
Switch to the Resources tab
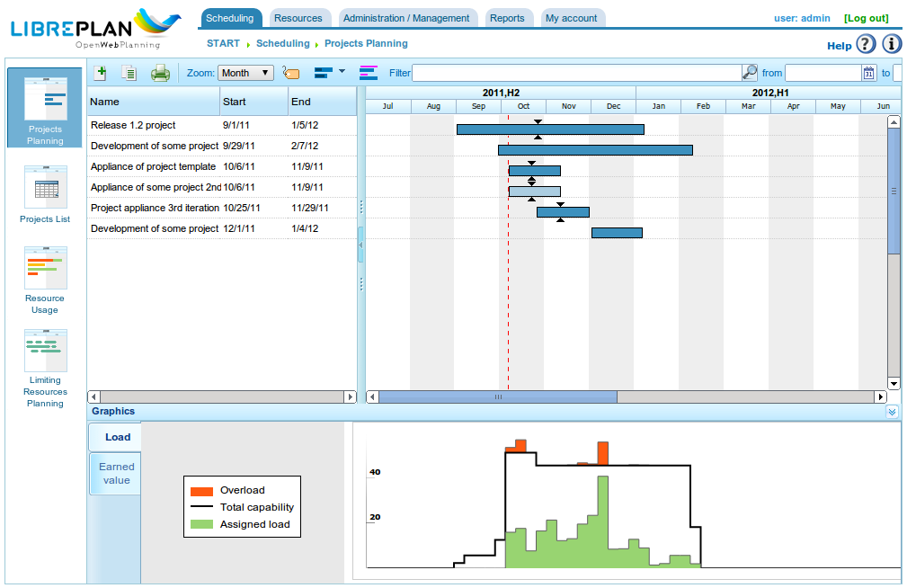[x=298, y=18]
